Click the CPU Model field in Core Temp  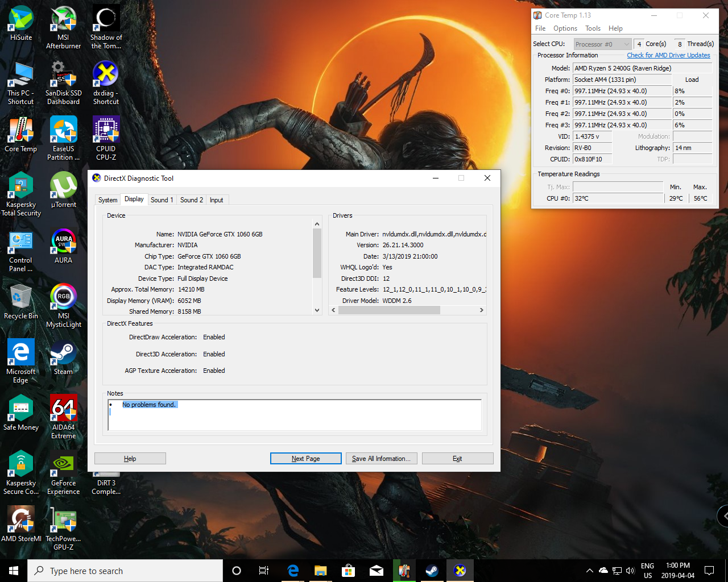coord(643,68)
